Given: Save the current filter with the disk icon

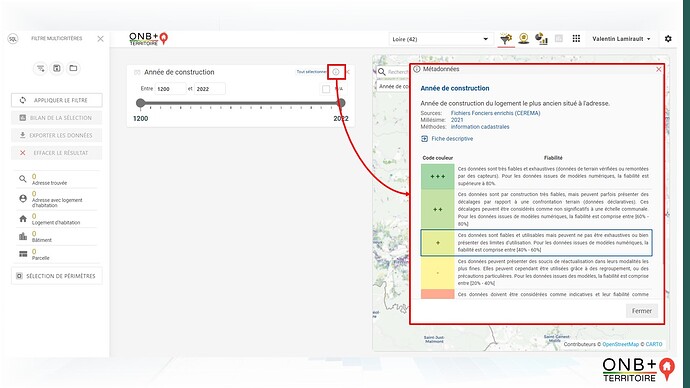Looking at the screenshot, I should (57, 68).
